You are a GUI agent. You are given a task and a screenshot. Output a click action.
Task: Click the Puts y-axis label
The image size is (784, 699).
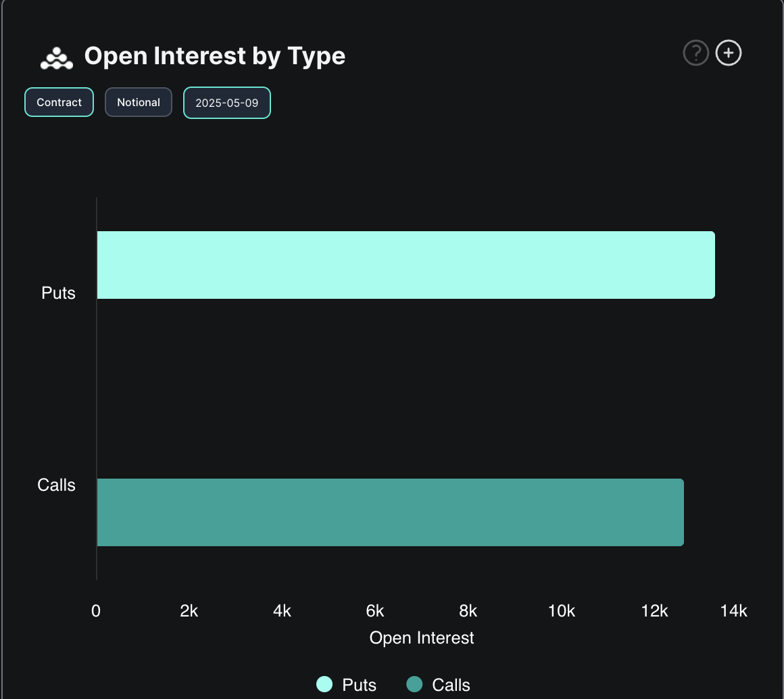[59, 293]
